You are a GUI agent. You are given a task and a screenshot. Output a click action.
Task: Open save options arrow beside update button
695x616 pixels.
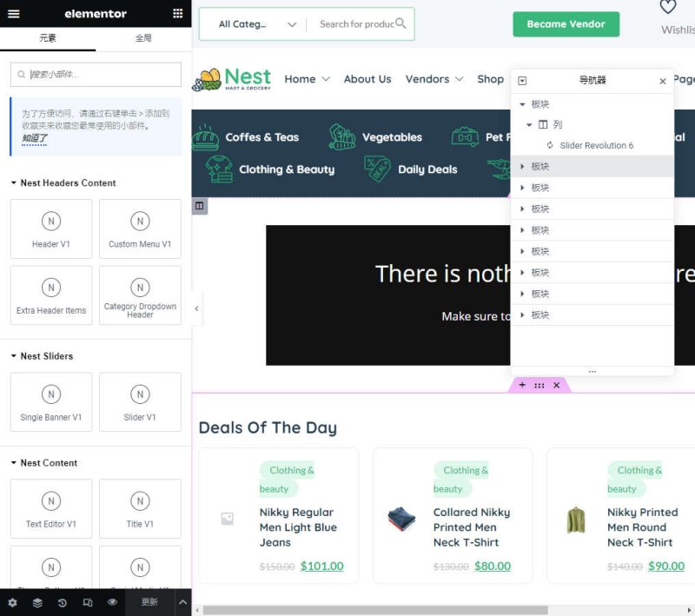coord(182,602)
